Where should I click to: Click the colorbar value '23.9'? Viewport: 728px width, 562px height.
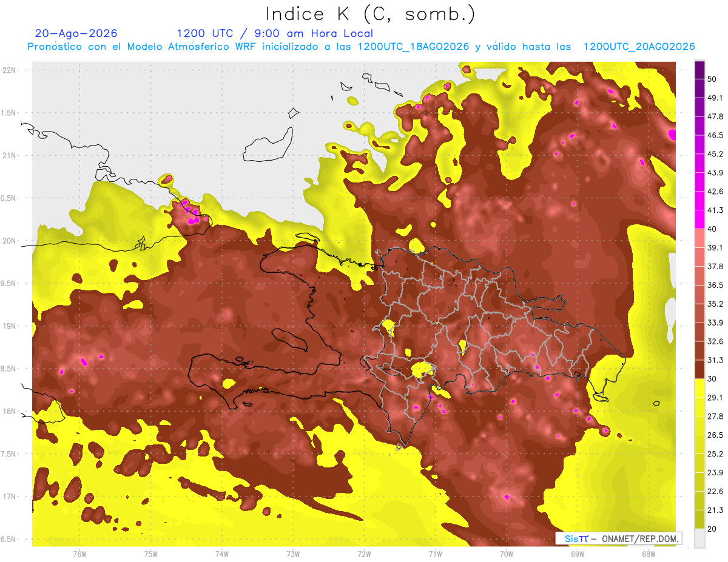pyautogui.click(x=715, y=472)
